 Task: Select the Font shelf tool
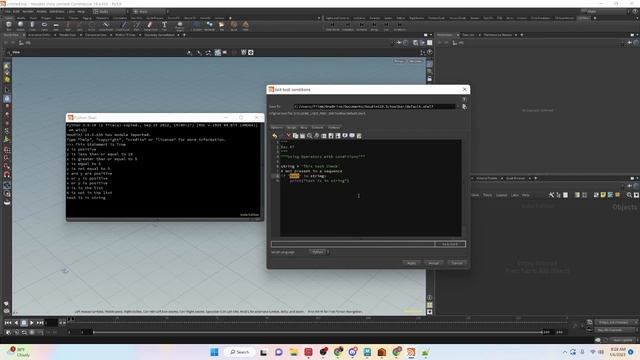coord(164,26)
